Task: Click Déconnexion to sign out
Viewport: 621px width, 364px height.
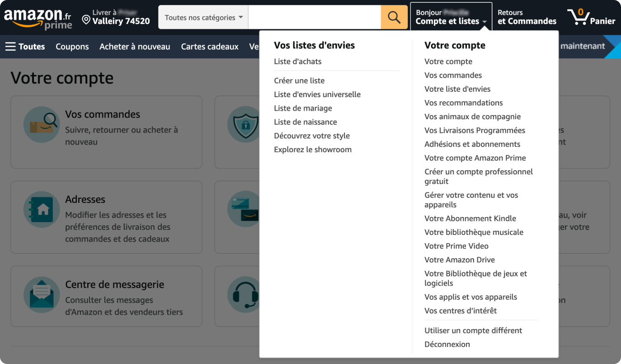Action: tap(447, 344)
